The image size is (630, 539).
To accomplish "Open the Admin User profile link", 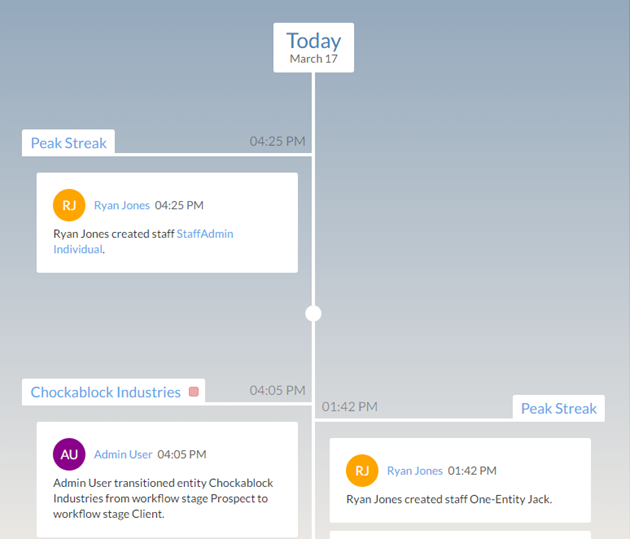I will coord(123,454).
